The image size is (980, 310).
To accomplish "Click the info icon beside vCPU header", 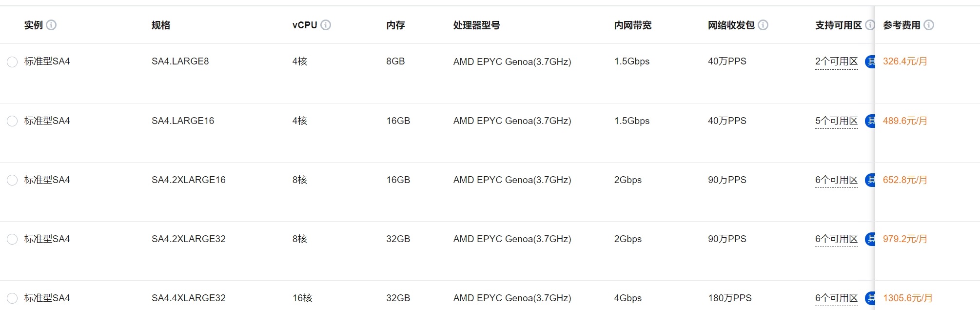I will (x=326, y=25).
